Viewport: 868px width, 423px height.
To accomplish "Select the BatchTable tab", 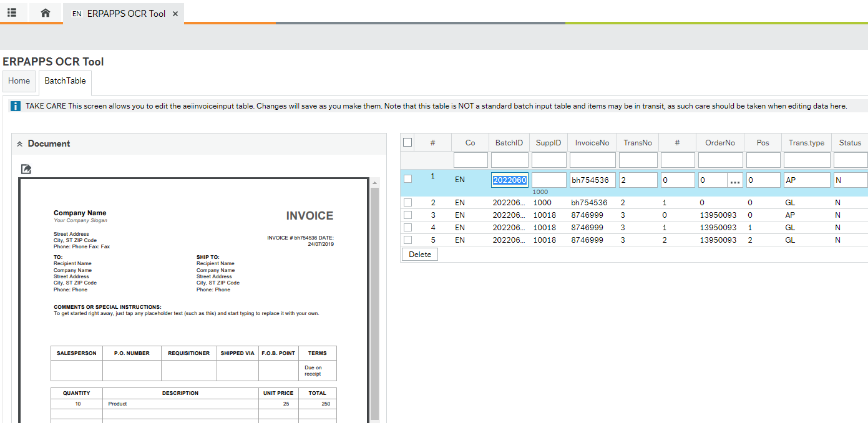I will coord(65,80).
